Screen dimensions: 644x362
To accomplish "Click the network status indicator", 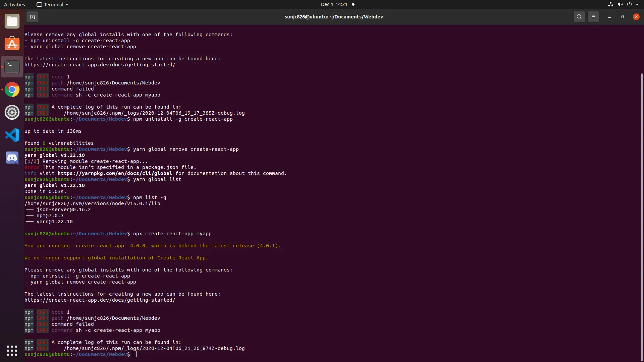I will [x=610, y=4].
